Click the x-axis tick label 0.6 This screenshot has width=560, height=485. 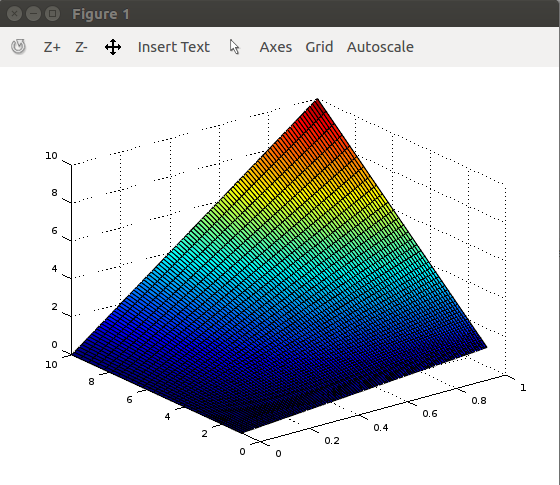tap(430, 414)
